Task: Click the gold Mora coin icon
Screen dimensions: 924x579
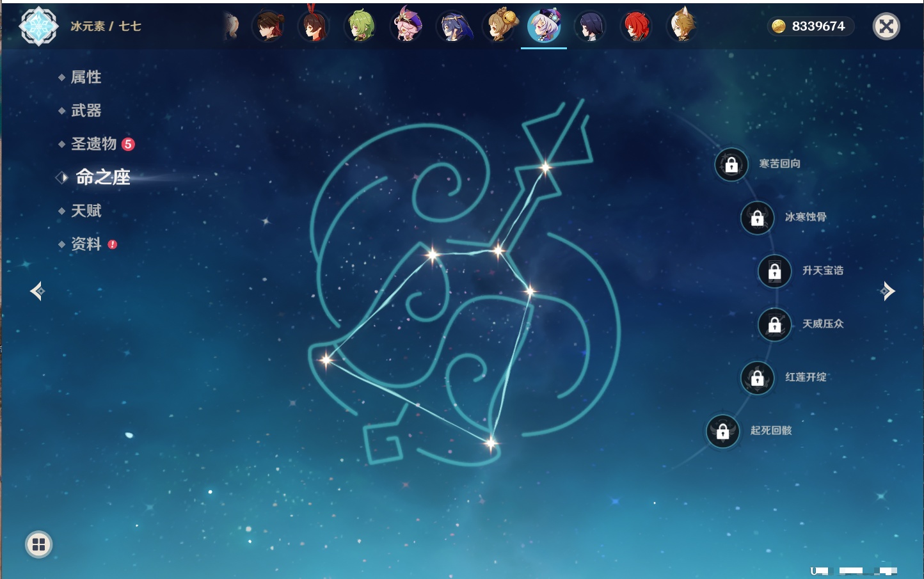Action: tap(778, 26)
